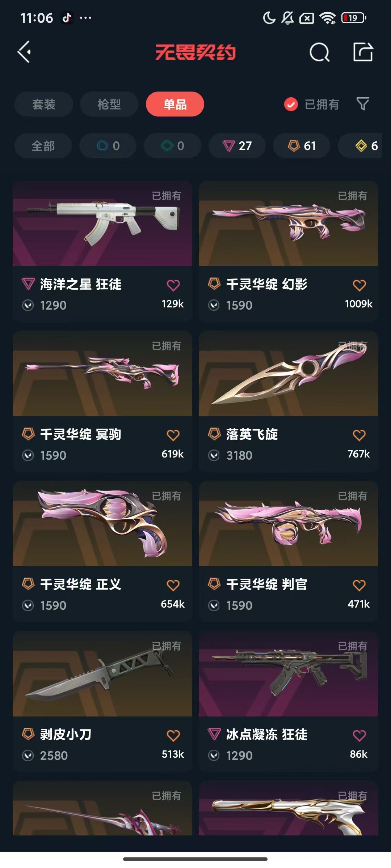Toggle the 已拥有 owned checkbox
Image resolution: width=391 pixels, height=868 pixels.
(x=291, y=105)
